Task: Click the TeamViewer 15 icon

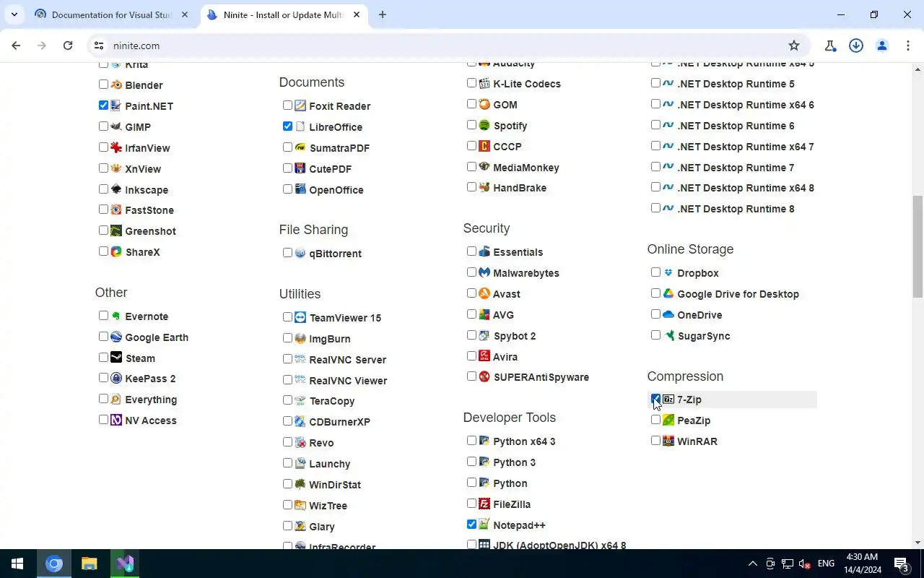Action: [300, 317]
